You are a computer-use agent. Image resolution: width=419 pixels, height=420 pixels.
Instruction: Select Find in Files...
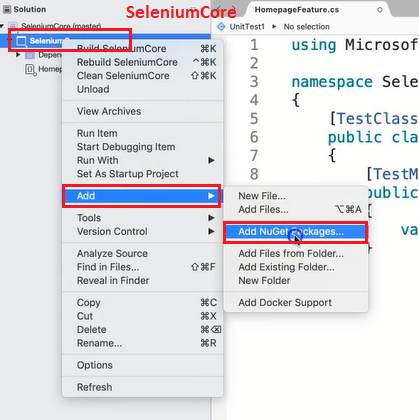pos(142,267)
